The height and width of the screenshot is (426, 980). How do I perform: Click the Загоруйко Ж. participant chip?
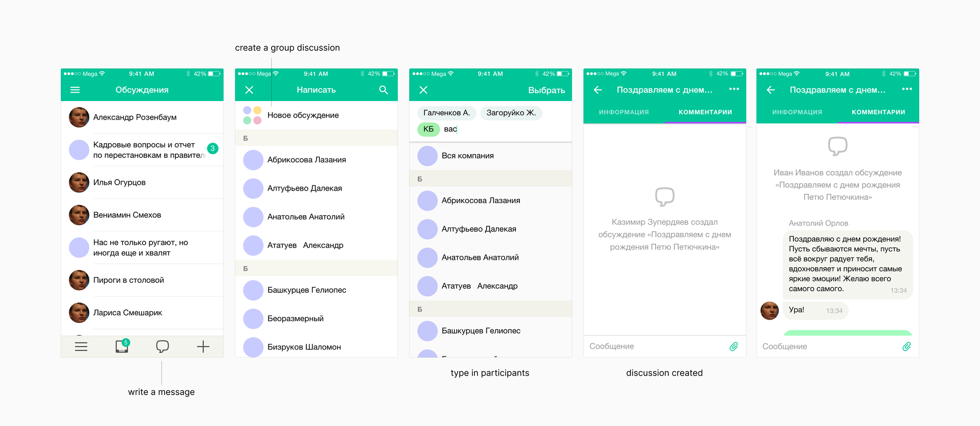511,113
